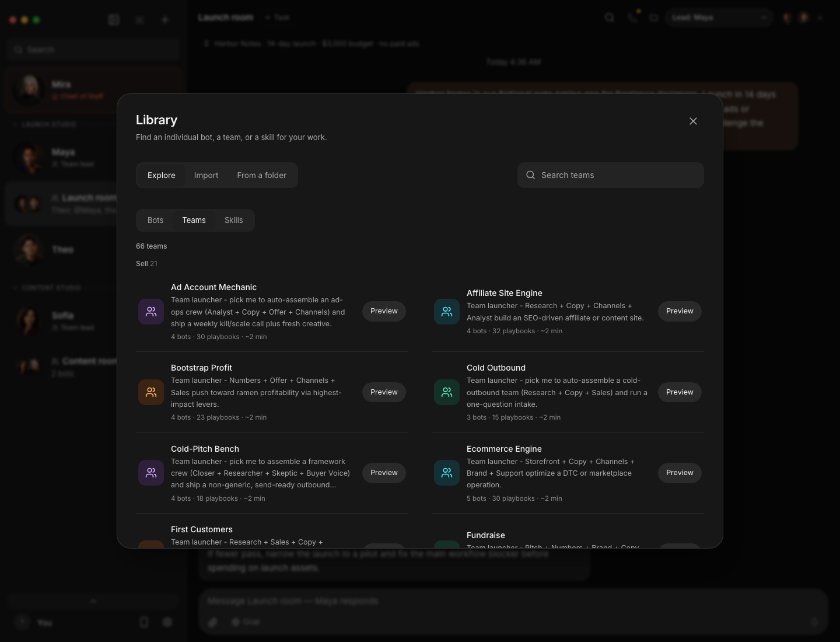Screen dimensions: 840x642
Task: Open the Import tab
Action: point(206,175)
